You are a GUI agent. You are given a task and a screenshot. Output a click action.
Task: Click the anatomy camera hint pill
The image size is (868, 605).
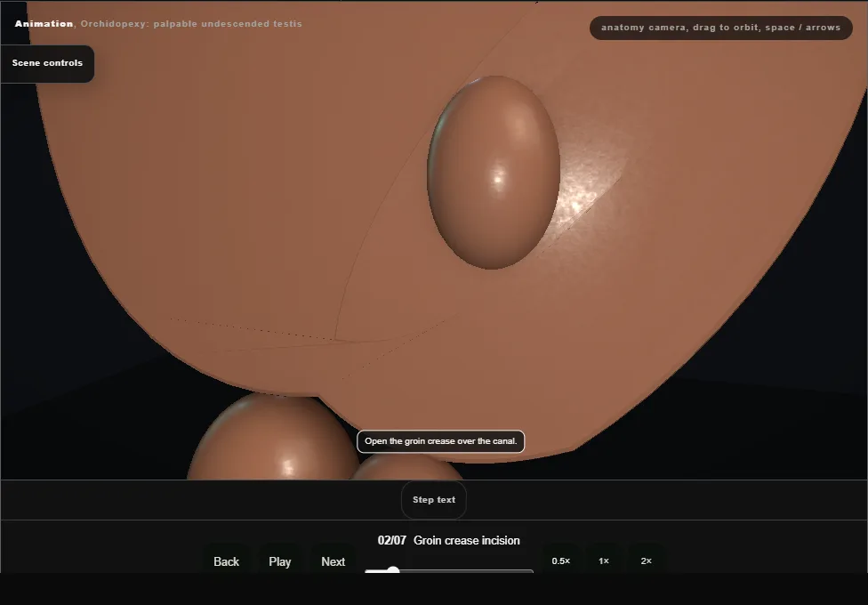[x=720, y=28]
